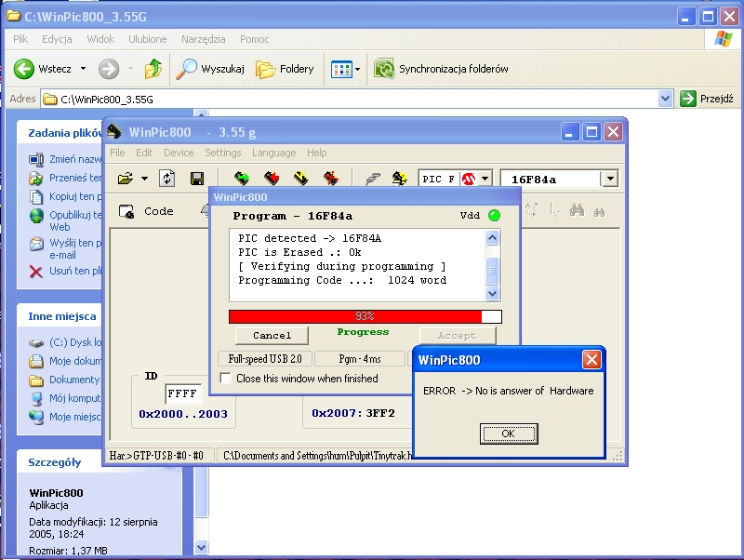Click the Verify All chip icon (yellow)

300,179
